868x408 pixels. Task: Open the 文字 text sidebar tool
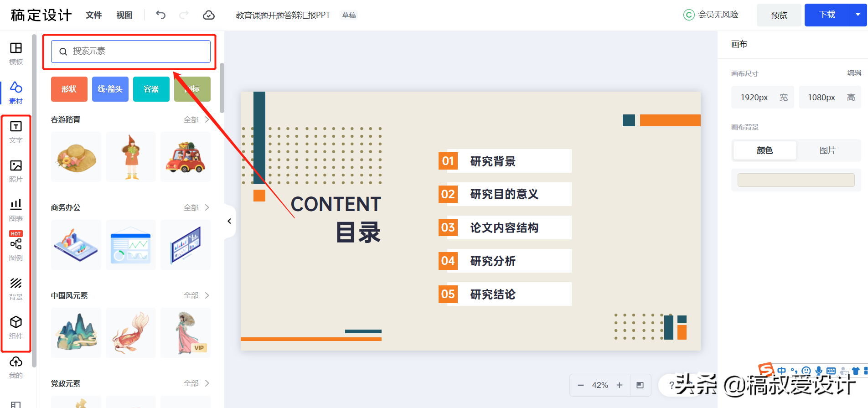[16, 132]
